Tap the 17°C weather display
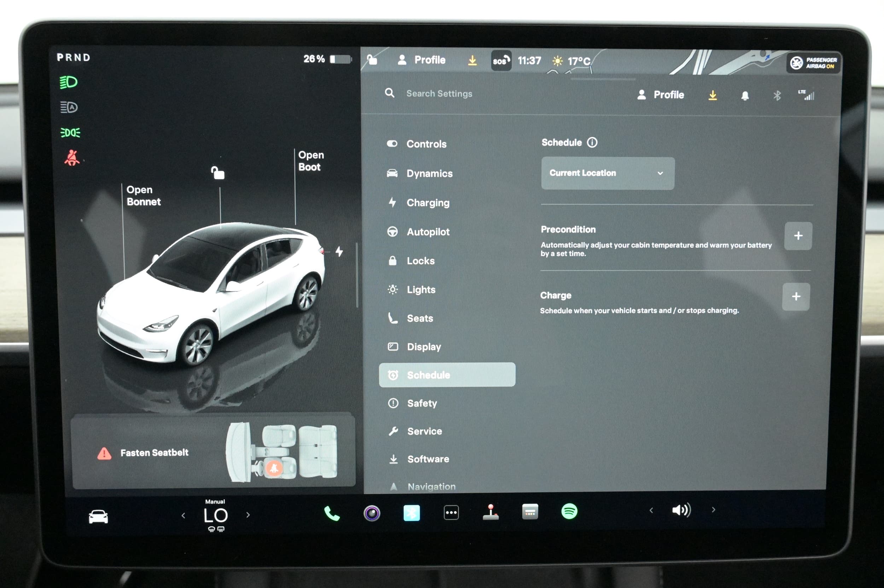Screen dimensions: 884x588 571,61
